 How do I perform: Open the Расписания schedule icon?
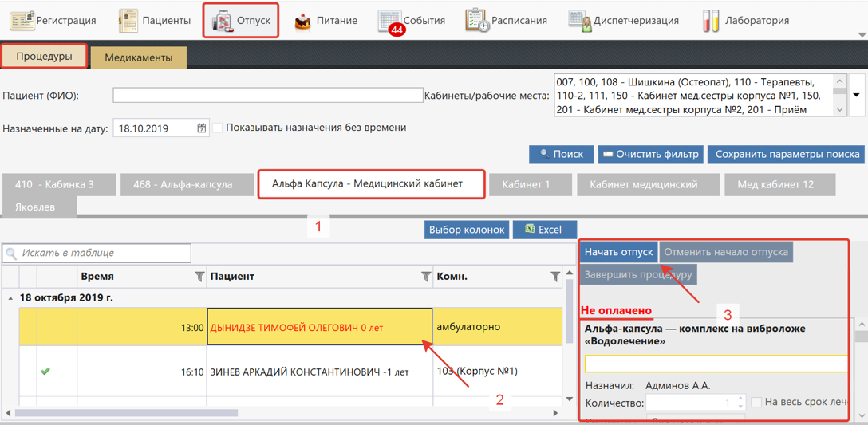(477, 20)
